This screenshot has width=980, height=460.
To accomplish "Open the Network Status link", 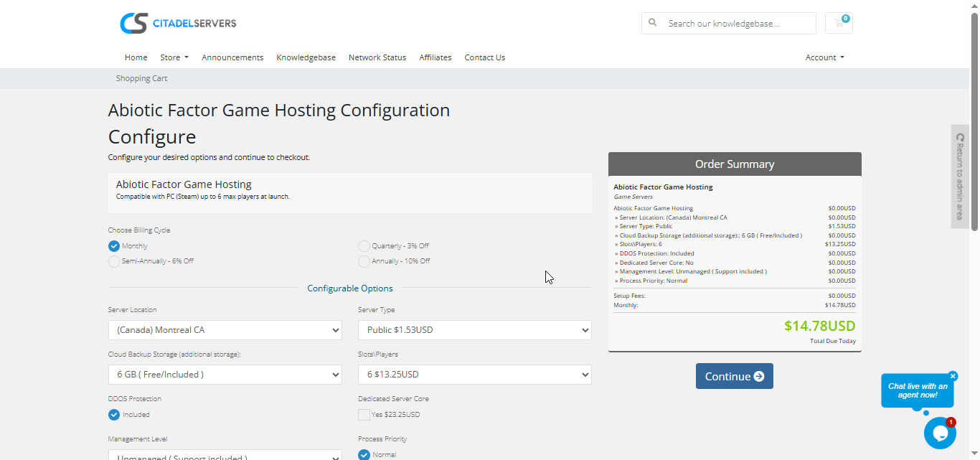I will point(377,57).
